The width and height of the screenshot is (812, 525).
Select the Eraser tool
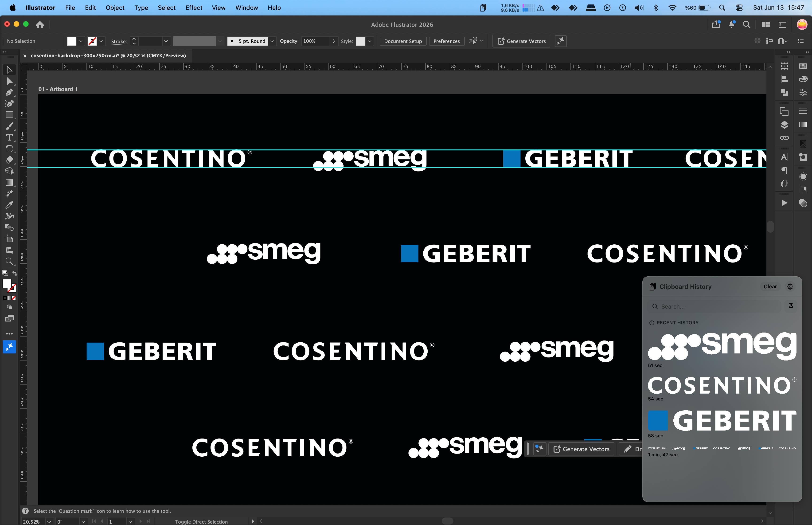click(x=9, y=160)
